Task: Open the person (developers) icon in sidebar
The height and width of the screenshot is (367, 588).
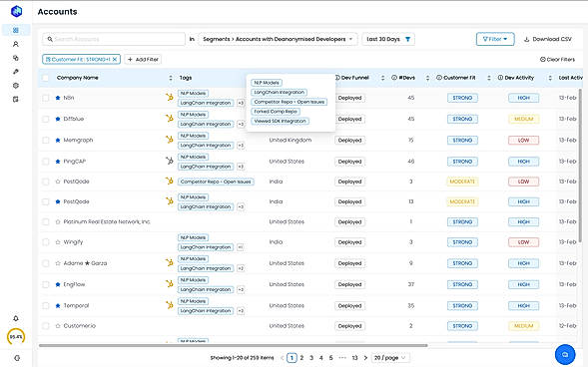Action: pos(16,44)
